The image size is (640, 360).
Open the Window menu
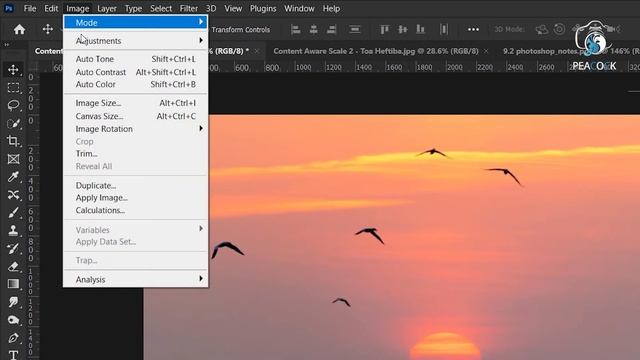coord(299,8)
